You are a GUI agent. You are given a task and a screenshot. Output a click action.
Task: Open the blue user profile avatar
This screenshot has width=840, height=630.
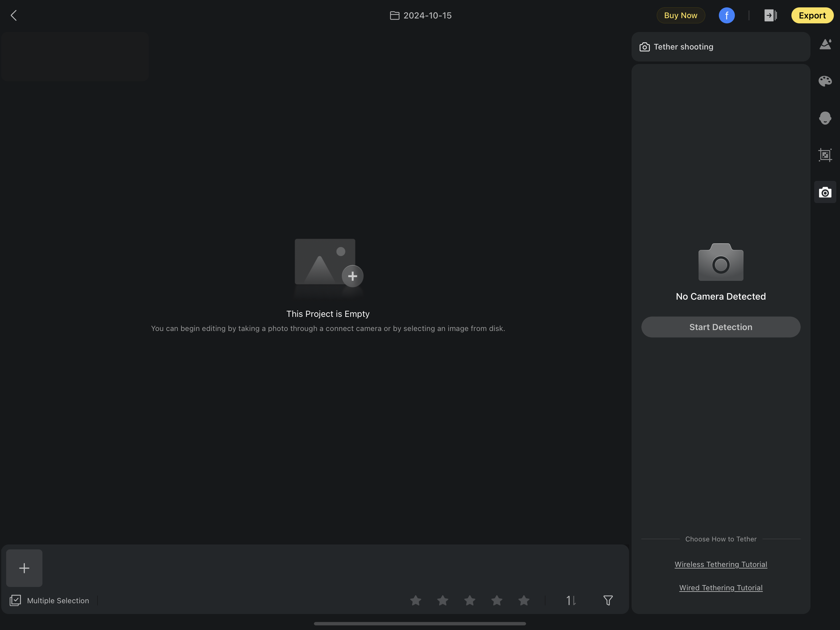(727, 16)
